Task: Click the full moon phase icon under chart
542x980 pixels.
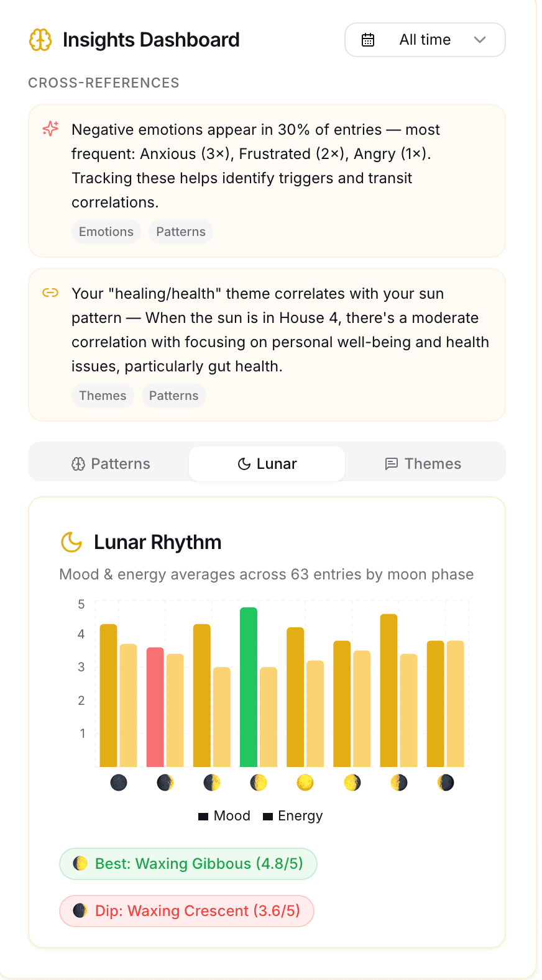Action: [x=305, y=783]
